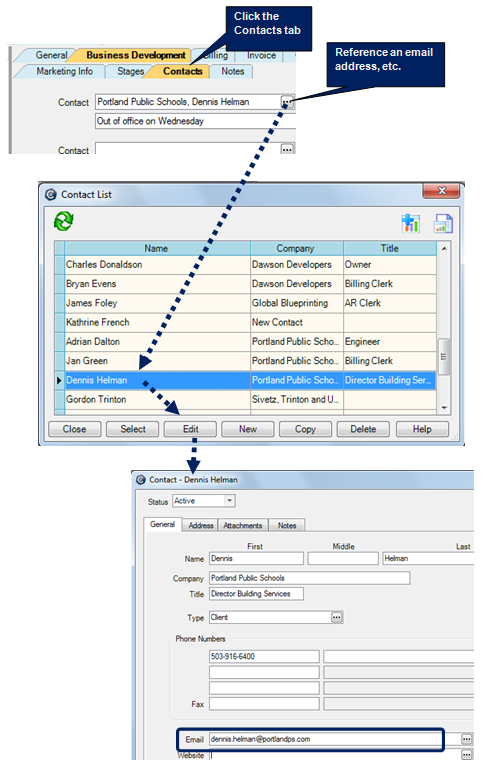Click the ellipsis button beside the Website field
The width and height of the screenshot is (486, 769).
(466, 755)
